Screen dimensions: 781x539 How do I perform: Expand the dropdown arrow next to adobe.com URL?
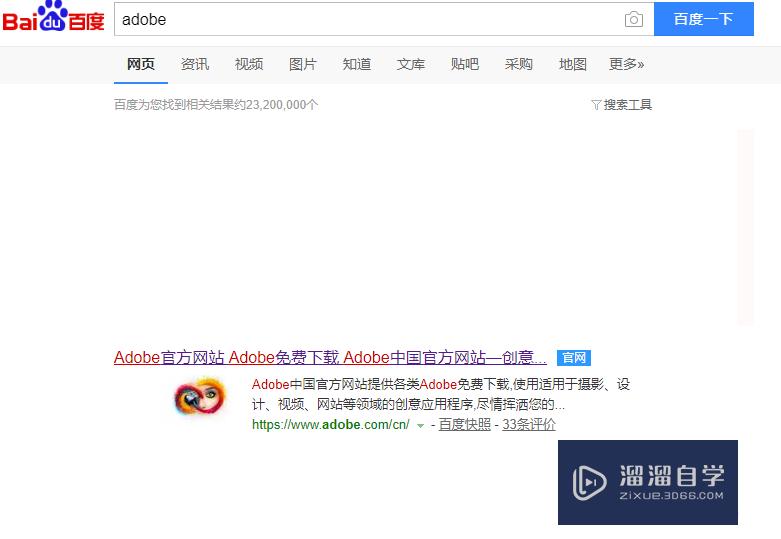pyautogui.click(x=420, y=425)
